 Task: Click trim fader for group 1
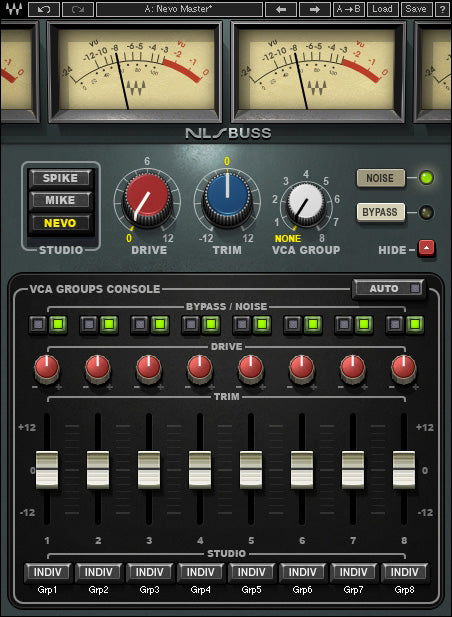click(47, 470)
